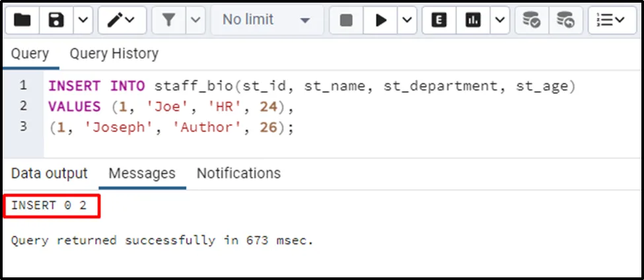Open the 'No limit' rows dropdown
Image resolution: width=644 pixels, height=280 pixels.
[x=266, y=20]
